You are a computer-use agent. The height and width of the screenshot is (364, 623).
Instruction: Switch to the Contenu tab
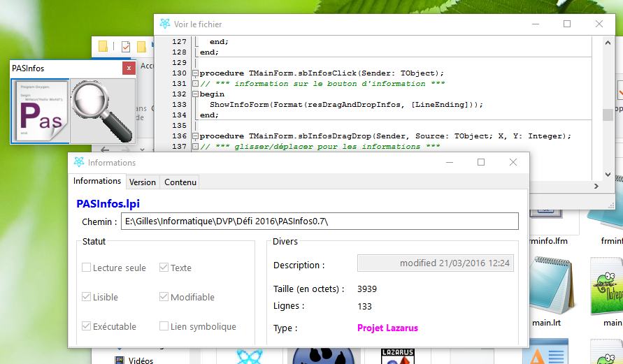[x=180, y=182]
